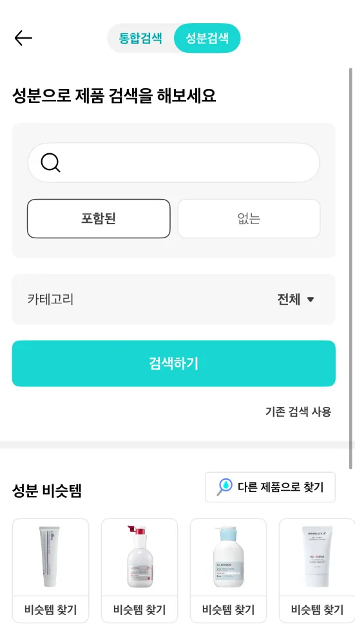Screen dimensions: 355x644
Task: Click the vertical scrollbar on the right
Action: [x=350, y=268]
